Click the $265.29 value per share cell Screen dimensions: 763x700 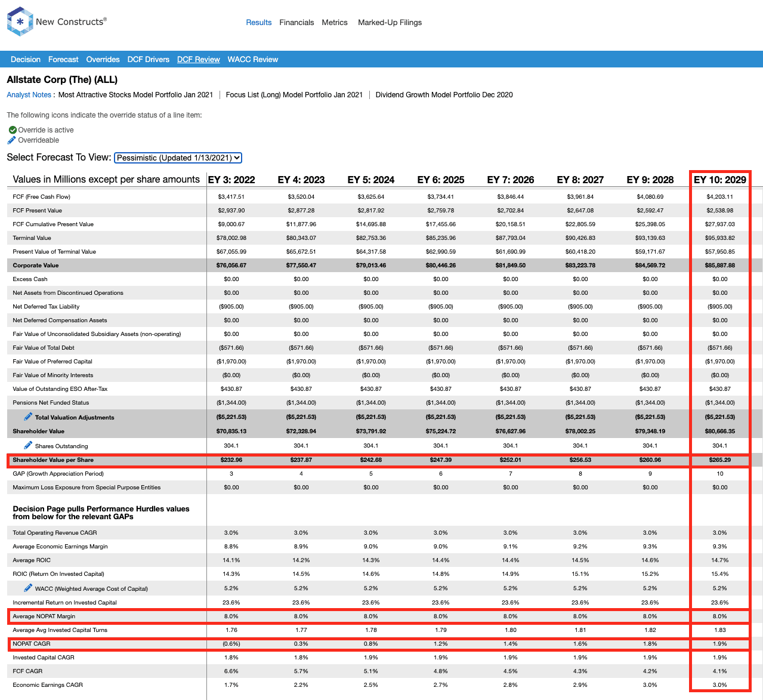coord(720,460)
